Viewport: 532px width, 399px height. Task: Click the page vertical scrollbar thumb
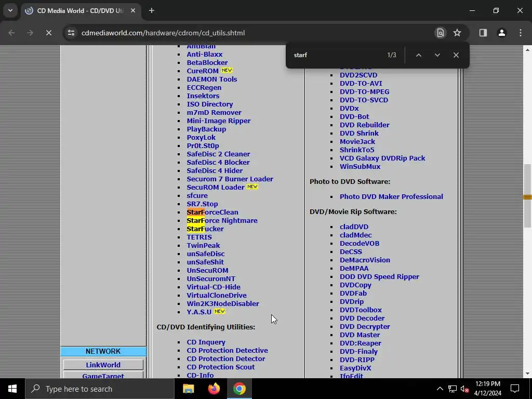pyautogui.click(x=527, y=196)
